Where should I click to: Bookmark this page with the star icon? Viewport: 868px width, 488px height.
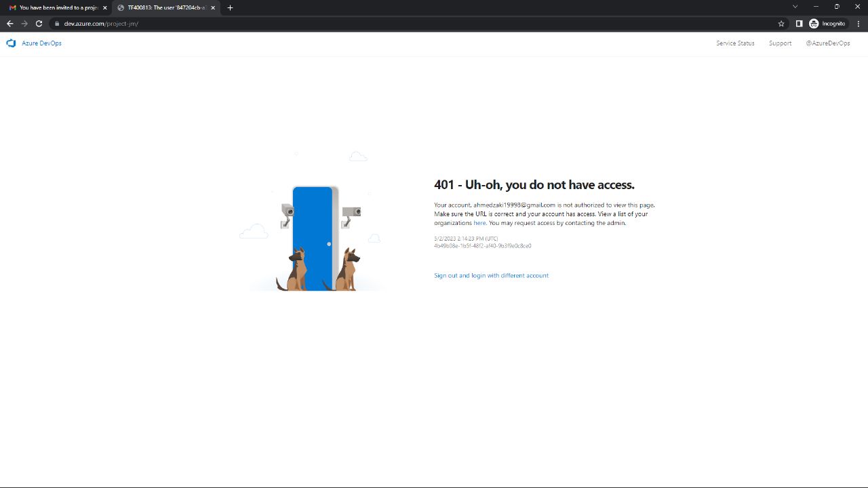coord(781,23)
